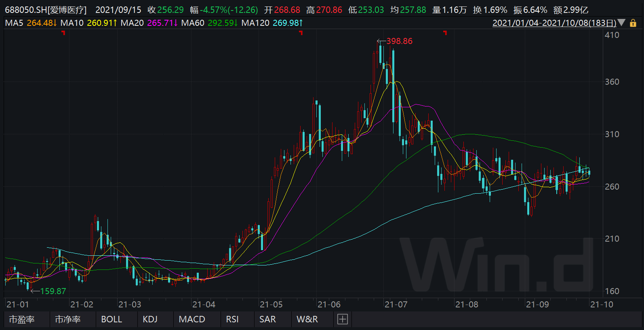Click the 21-06 time axis label

329,305
